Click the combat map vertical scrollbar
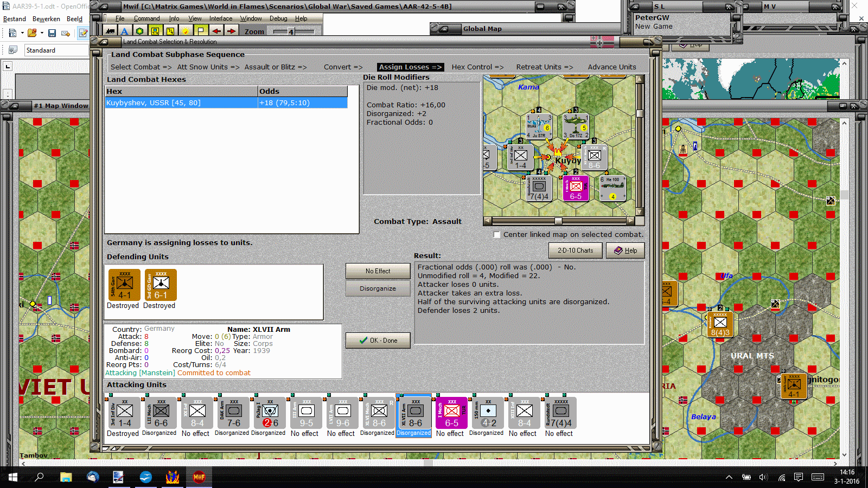868x488 pixels. click(x=640, y=145)
